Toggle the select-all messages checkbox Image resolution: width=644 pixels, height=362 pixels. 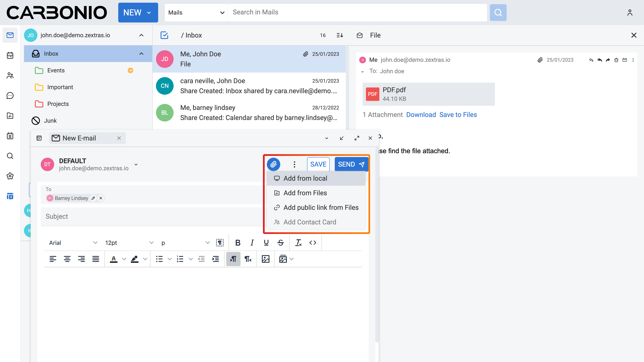click(x=164, y=35)
